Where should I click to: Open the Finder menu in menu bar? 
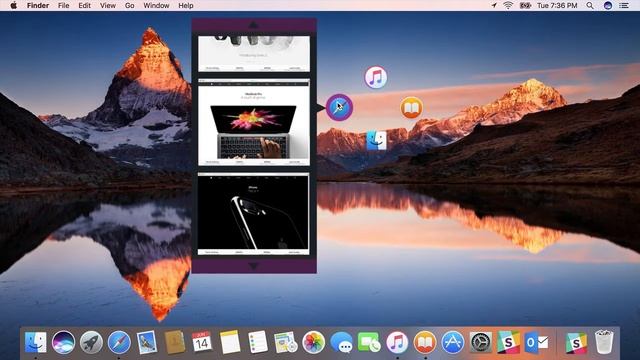[x=38, y=5]
